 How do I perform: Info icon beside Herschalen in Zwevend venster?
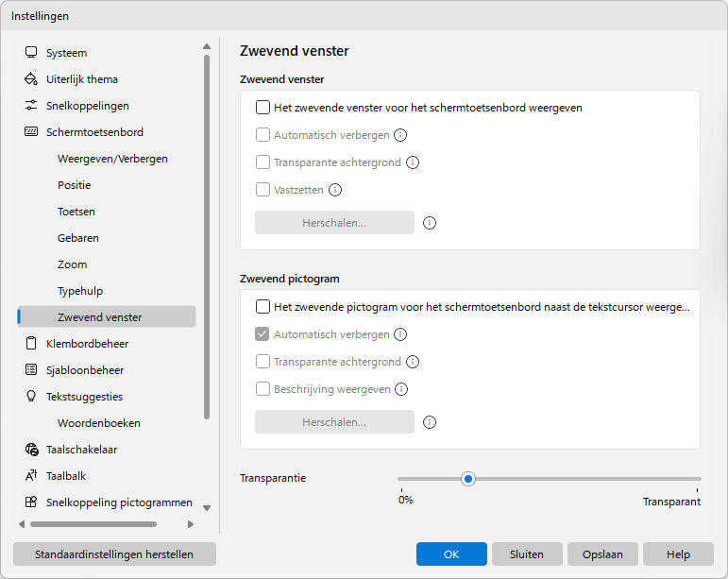coord(430,223)
